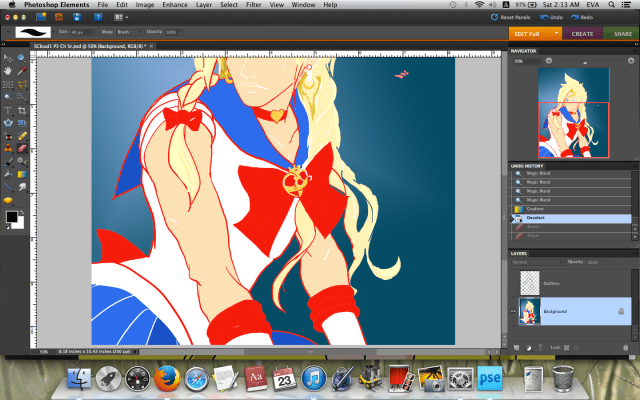
Task: Switch to the CREATE tab
Action: point(583,33)
